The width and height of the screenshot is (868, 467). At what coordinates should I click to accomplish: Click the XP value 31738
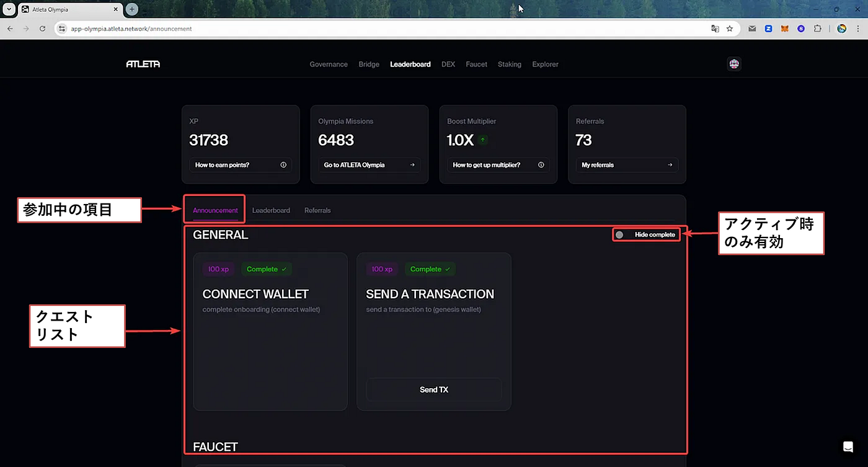coord(209,140)
